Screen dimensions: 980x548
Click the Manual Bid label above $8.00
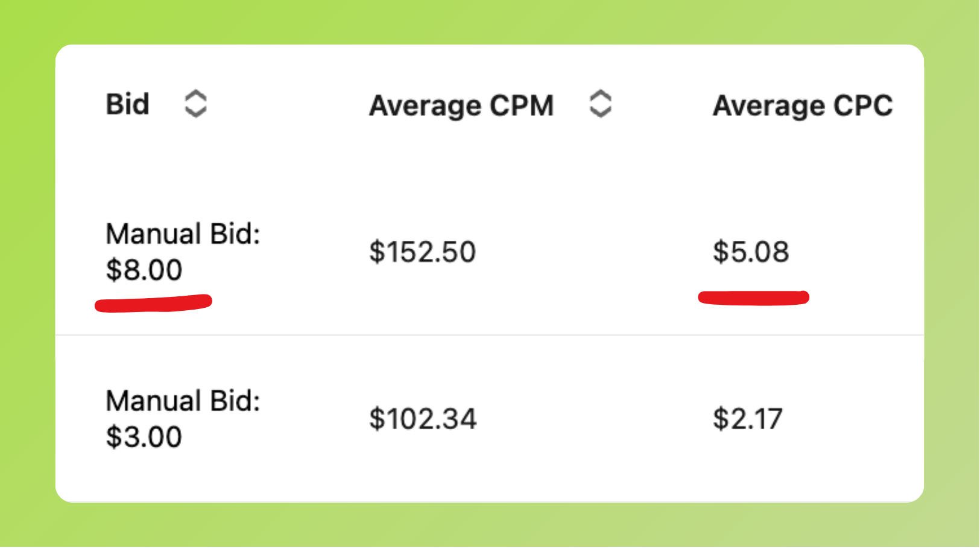point(183,234)
